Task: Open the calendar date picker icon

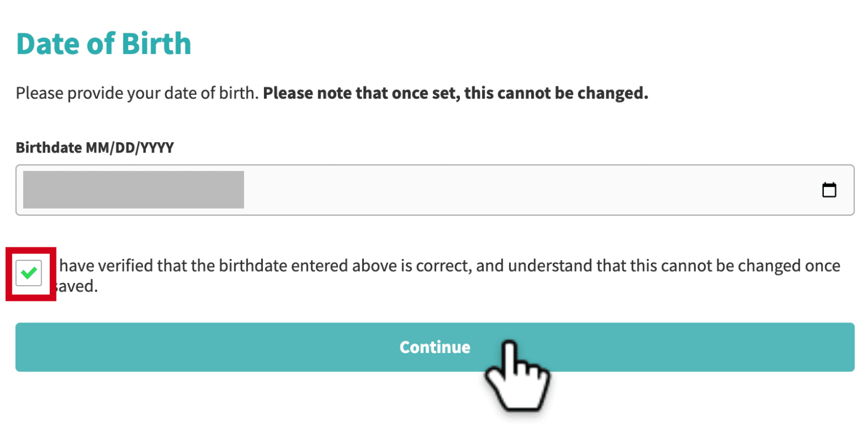Action: 828,190
